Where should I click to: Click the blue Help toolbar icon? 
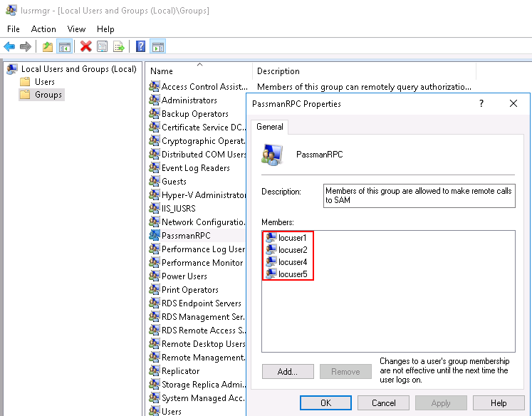(141, 46)
